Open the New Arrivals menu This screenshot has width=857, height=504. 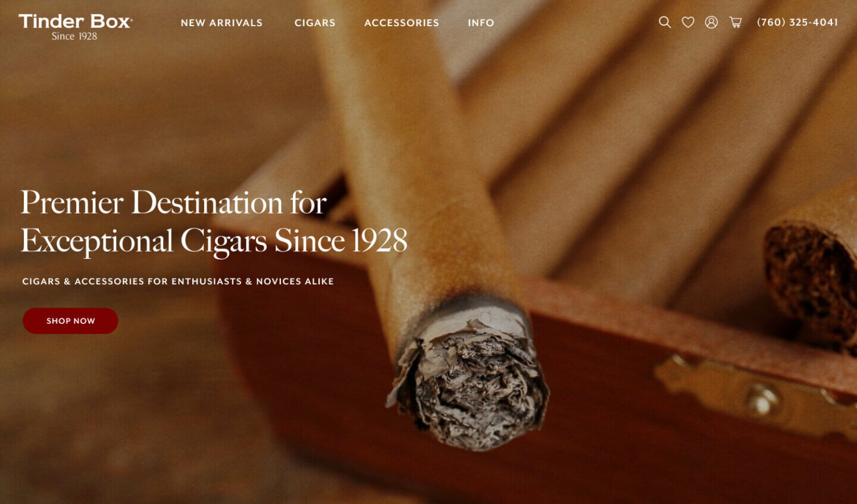point(221,23)
